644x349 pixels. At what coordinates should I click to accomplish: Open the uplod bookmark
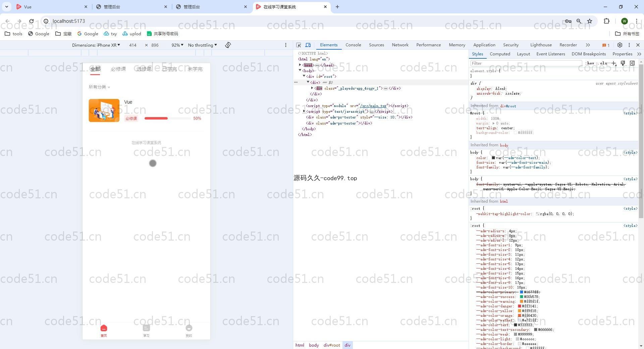(131, 34)
